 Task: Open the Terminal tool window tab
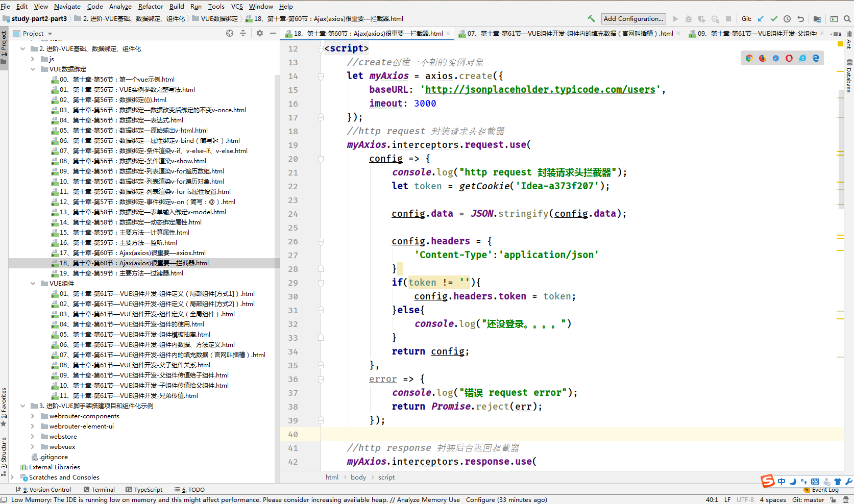click(99, 490)
